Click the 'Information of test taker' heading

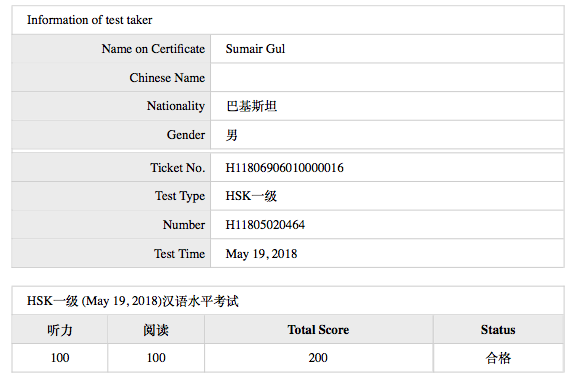pos(89,20)
